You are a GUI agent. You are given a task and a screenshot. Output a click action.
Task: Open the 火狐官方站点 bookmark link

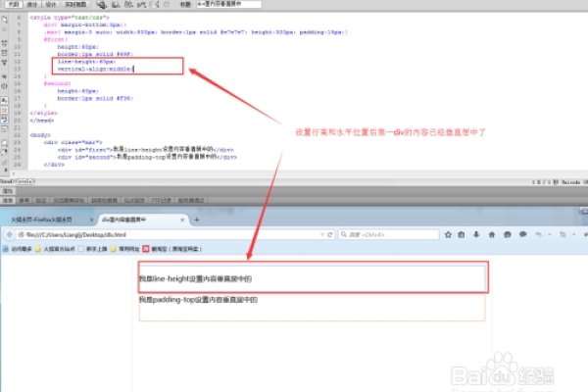click(x=61, y=250)
